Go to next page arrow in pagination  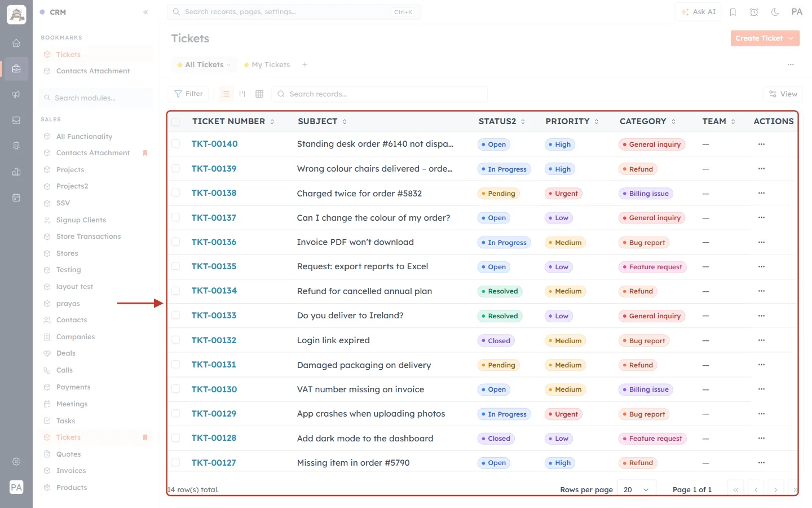(776, 489)
